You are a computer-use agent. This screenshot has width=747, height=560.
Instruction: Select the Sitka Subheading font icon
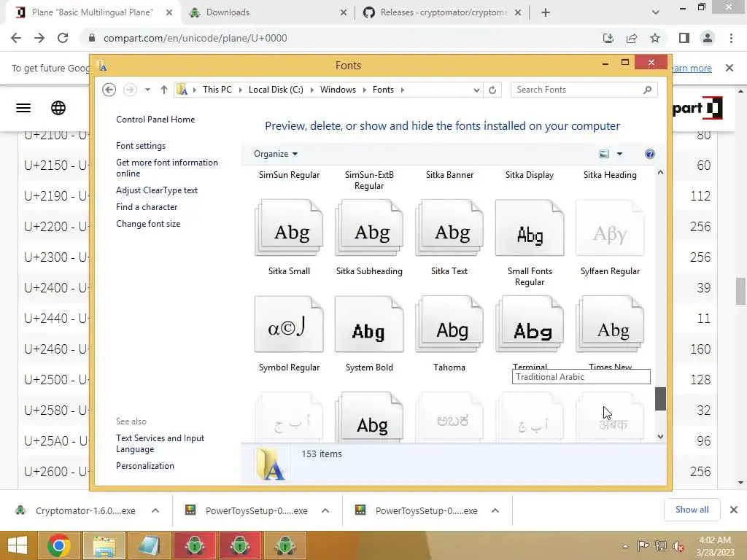pyautogui.click(x=369, y=228)
